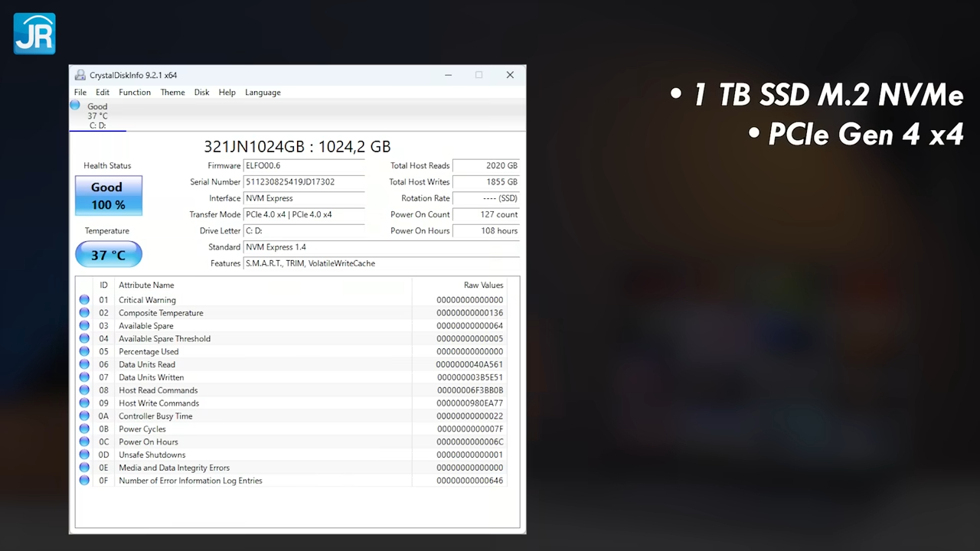The height and width of the screenshot is (551, 980).
Task: Click the blue indicator beside Percentage Used
Action: (84, 351)
